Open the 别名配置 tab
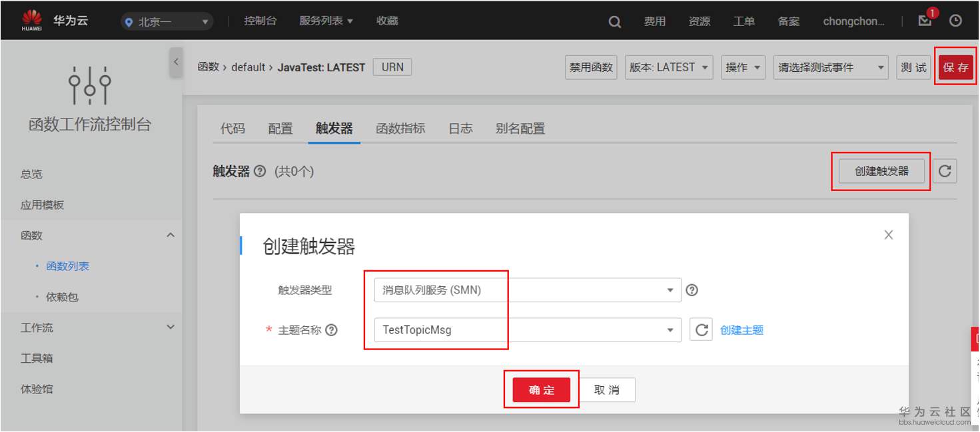980x432 pixels. [x=520, y=128]
